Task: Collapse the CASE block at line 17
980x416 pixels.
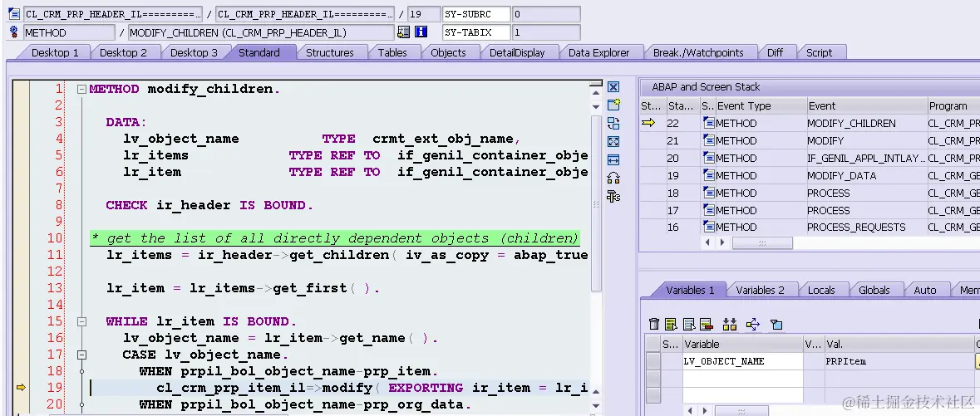Action: pyautogui.click(x=81, y=355)
